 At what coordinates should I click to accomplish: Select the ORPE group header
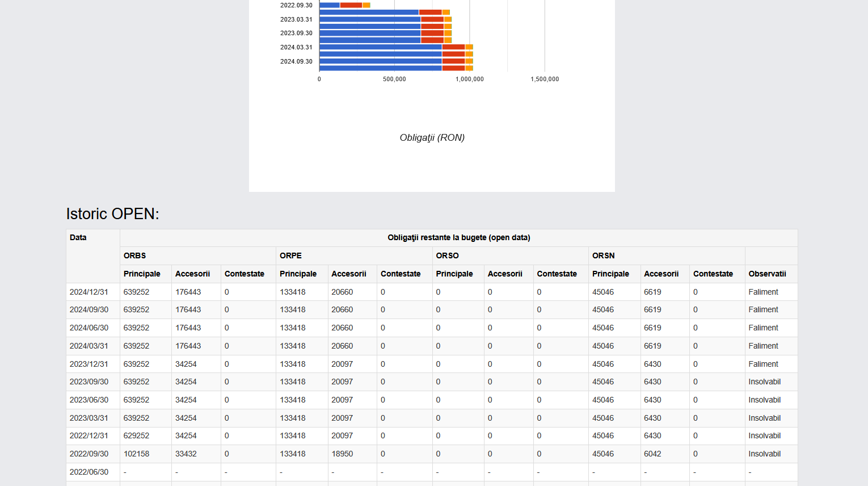(290, 256)
